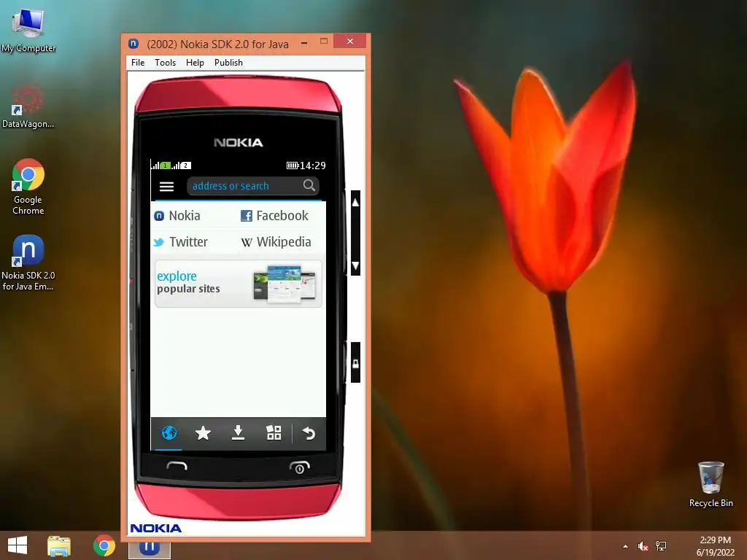Open File Explorer from taskbar
This screenshot has width=747, height=560.
[59, 545]
